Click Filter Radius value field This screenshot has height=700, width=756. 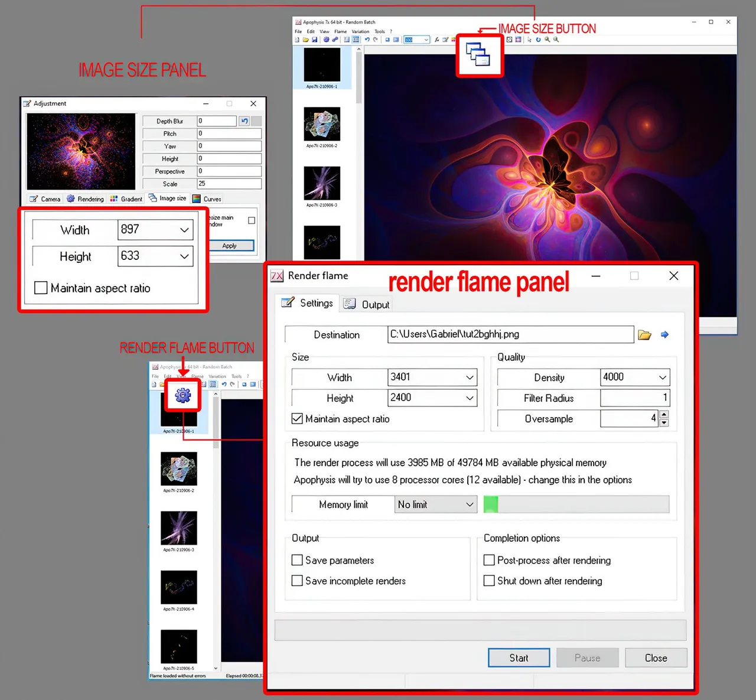(635, 398)
